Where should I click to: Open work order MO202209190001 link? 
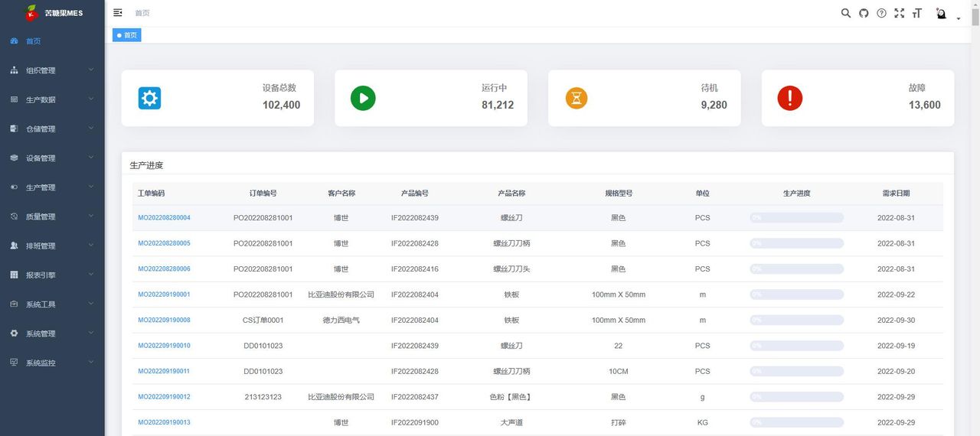tap(164, 294)
